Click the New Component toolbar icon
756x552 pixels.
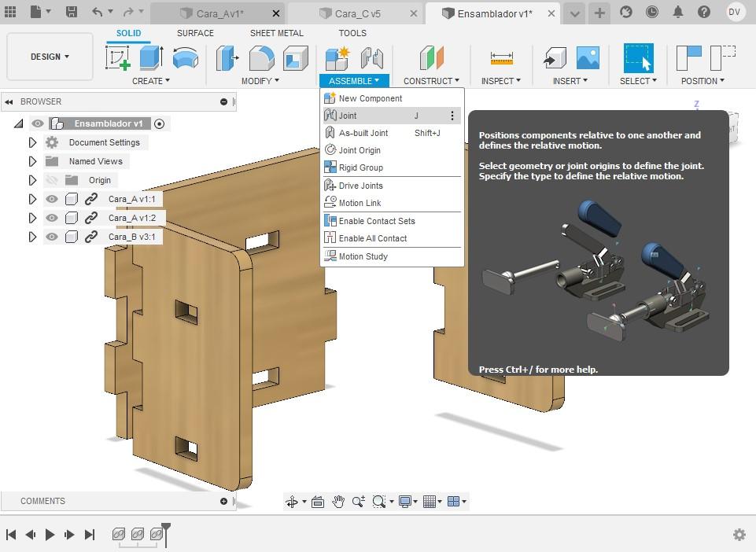coord(337,58)
